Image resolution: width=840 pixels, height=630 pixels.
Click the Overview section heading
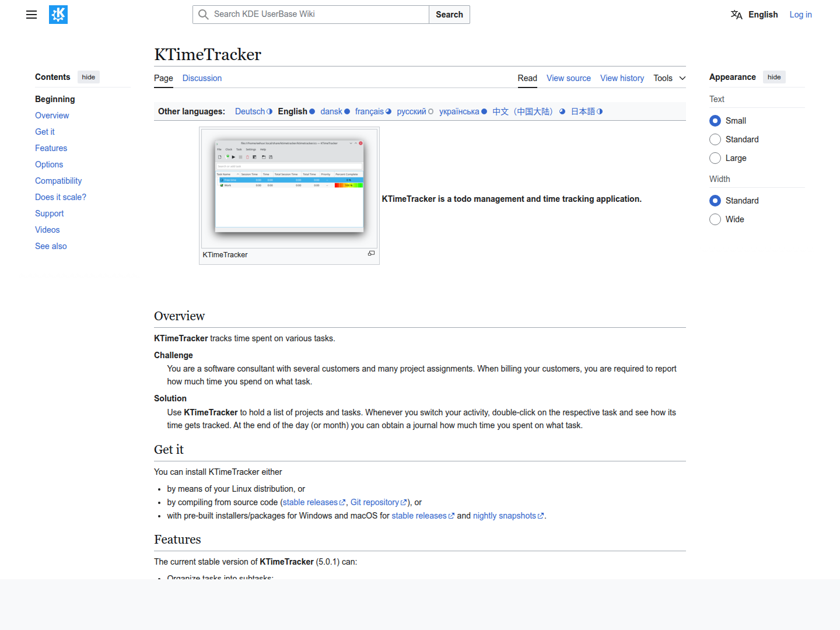[x=179, y=316]
